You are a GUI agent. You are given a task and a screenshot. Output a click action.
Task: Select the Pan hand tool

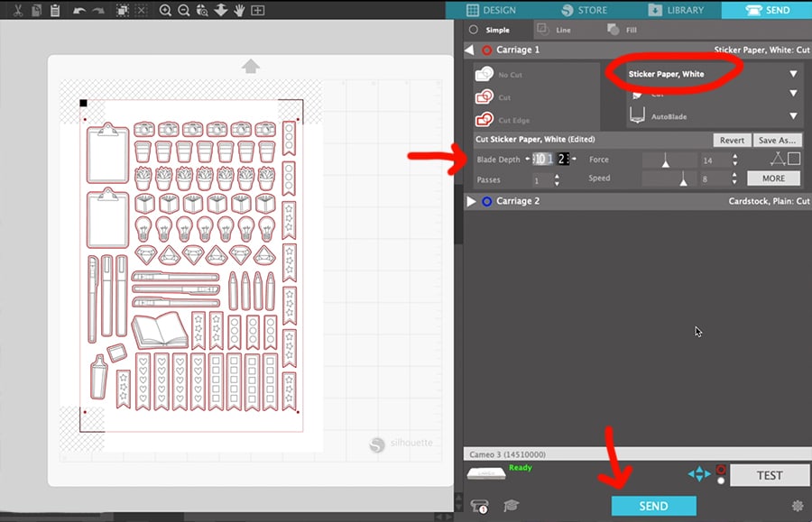point(239,11)
